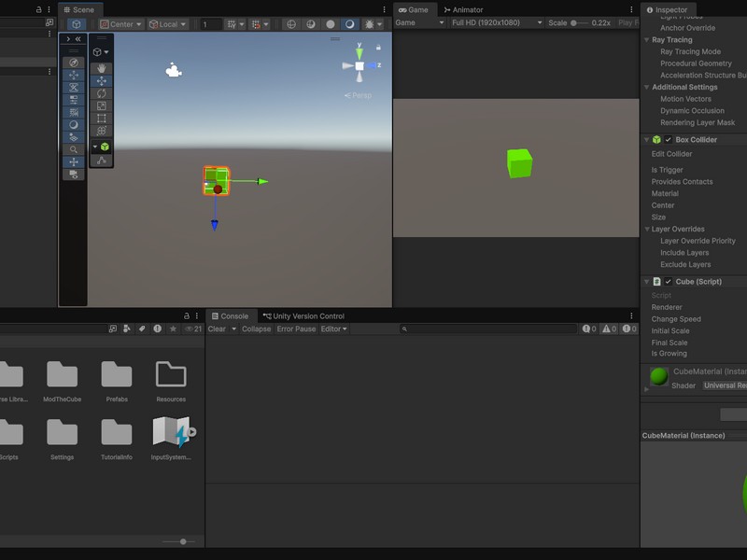Click the favorites star icon in Project
The width and height of the screenshot is (747, 560).
click(x=173, y=329)
